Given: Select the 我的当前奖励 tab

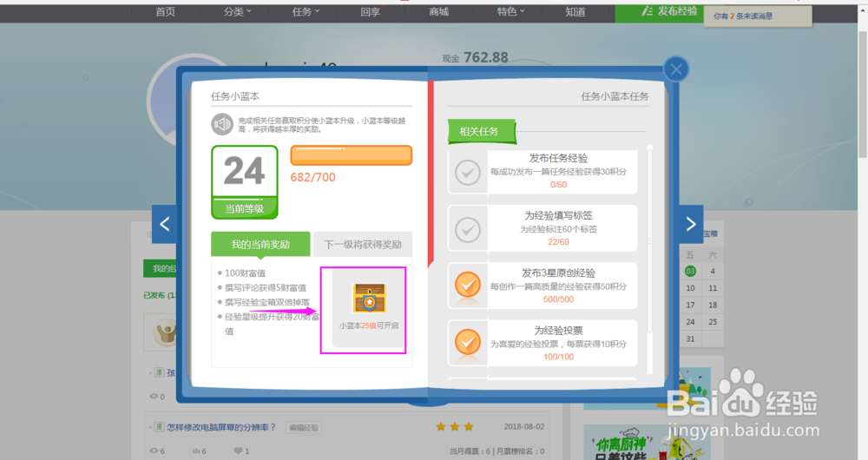Looking at the screenshot, I should pos(260,244).
